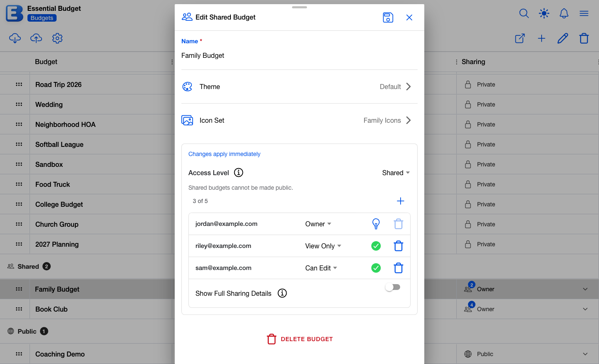Open the search magnifier icon
This screenshot has height=364, width=599.
[x=524, y=13]
